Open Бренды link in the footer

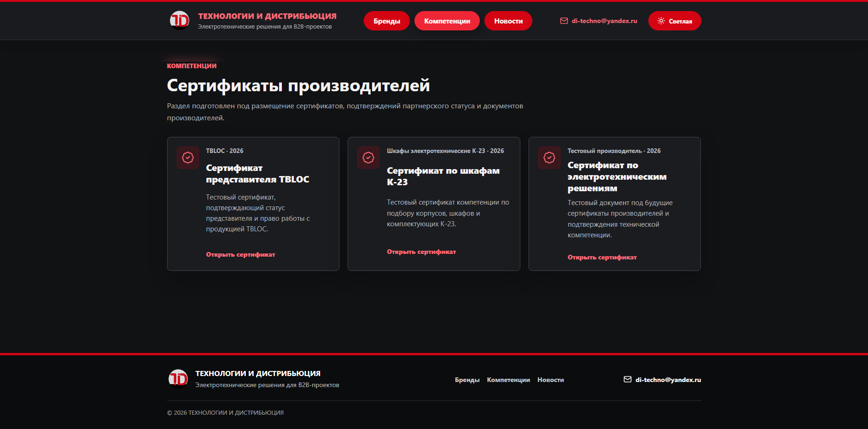467,380
